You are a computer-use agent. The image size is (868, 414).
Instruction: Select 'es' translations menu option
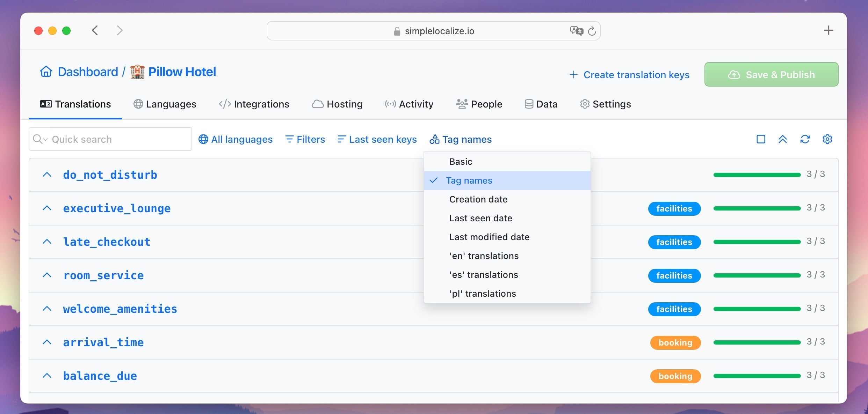[507, 275]
